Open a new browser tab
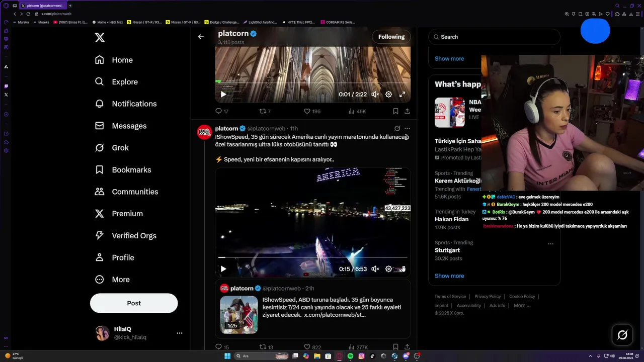Screen dimensions: 644x362 (x=70, y=6)
